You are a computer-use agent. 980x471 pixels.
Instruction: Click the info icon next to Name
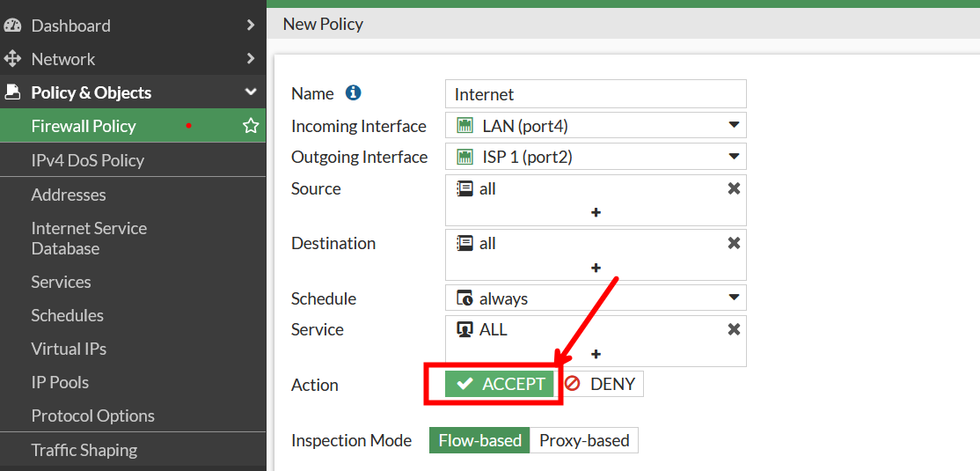[x=354, y=92]
